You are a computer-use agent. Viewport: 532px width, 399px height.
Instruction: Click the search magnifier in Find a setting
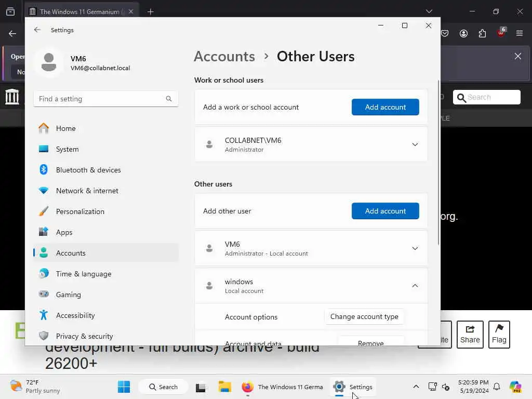click(x=169, y=99)
